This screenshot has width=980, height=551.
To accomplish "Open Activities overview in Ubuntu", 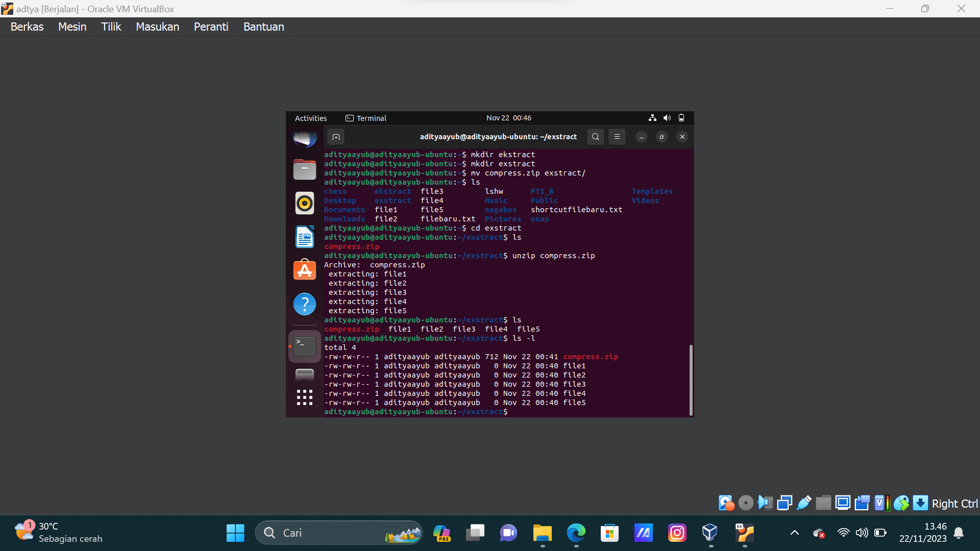I will point(311,118).
